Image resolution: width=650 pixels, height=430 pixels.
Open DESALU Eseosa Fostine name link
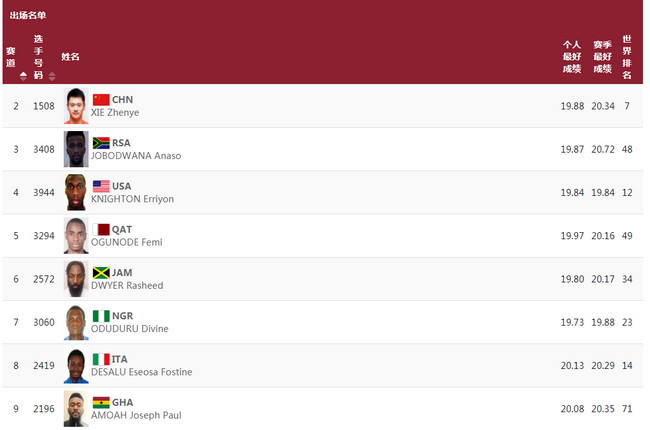(141, 372)
